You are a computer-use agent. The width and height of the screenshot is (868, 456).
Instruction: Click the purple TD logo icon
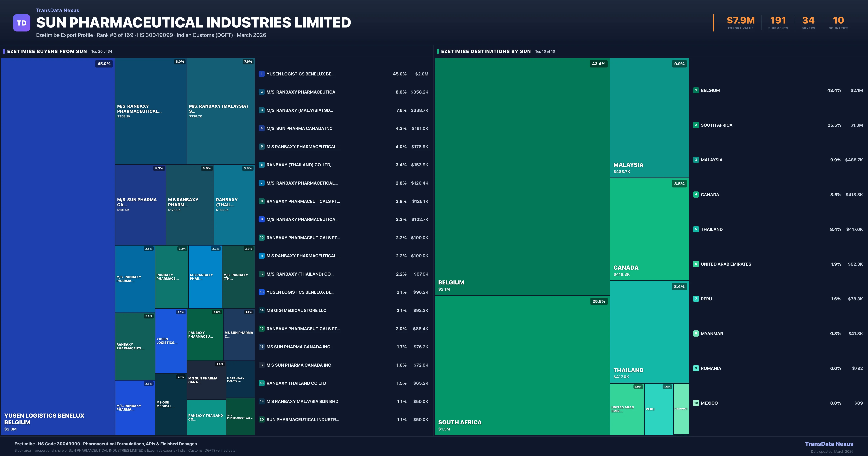[22, 23]
